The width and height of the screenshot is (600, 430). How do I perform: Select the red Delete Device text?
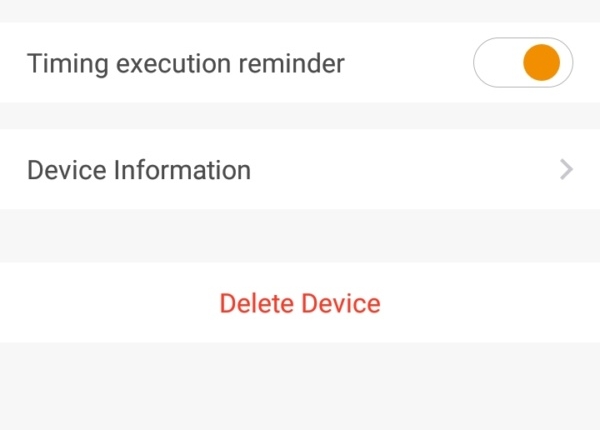(300, 303)
